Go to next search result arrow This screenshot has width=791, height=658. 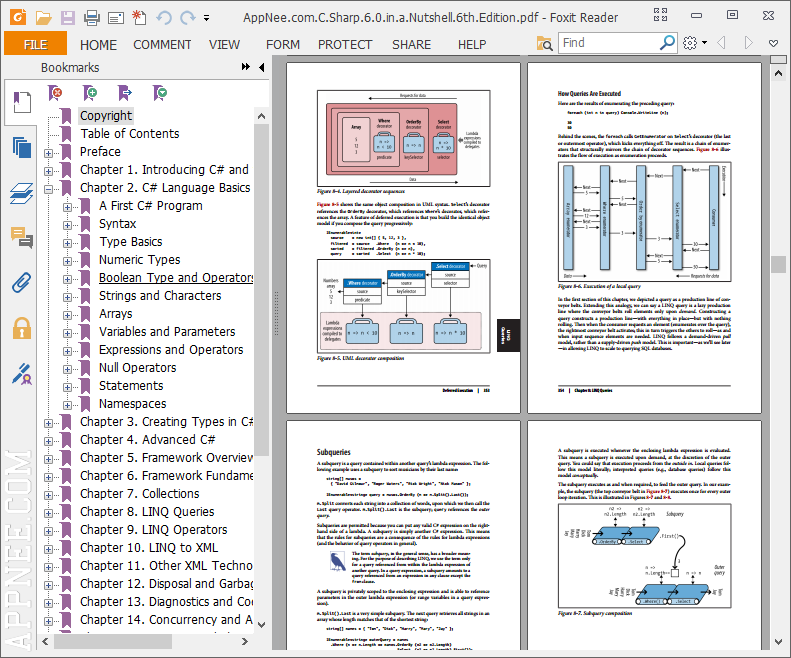[749, 43]
